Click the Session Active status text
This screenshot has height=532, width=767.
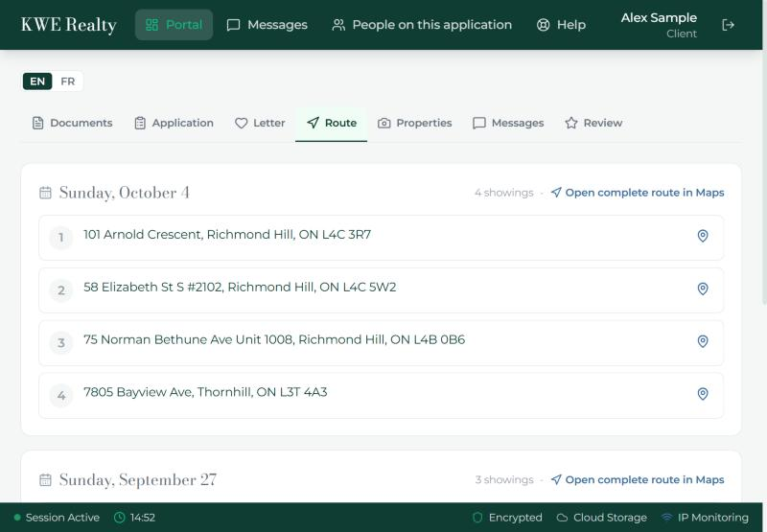tap(62, 518)
